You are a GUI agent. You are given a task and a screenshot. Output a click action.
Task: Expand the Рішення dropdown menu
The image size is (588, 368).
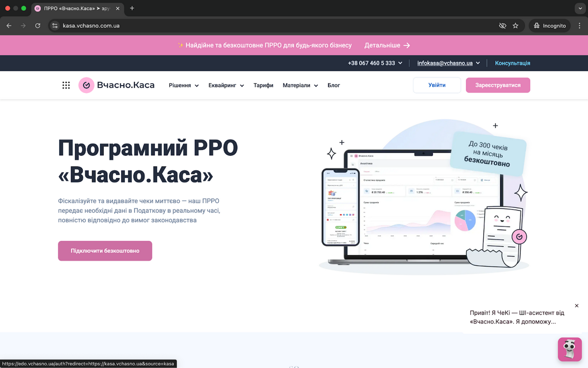click(184, 85)
